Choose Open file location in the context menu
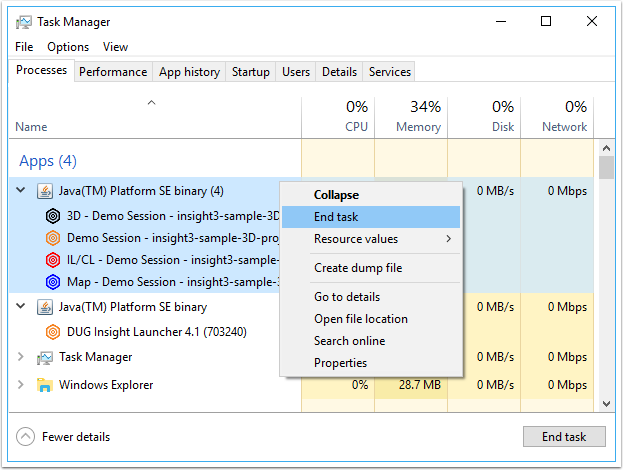 (x=371, y=319)
